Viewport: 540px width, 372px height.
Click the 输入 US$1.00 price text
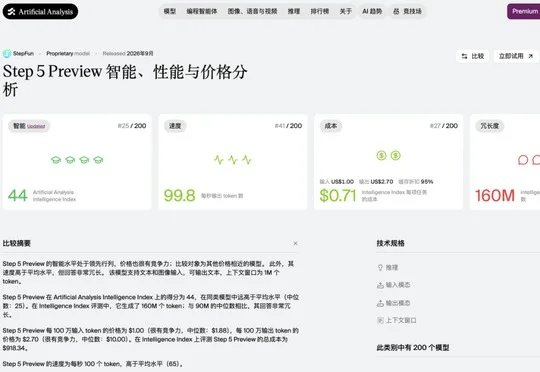337,182
